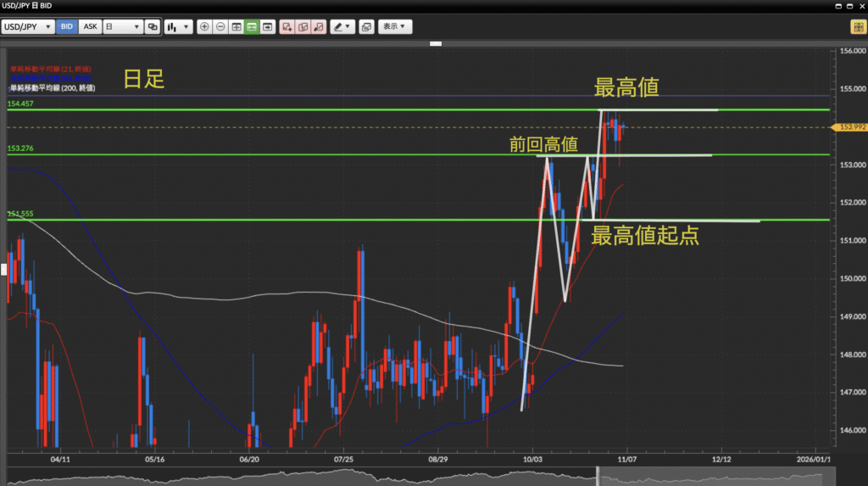The image size is (868, 486).
Task: Click the 153.992 current price label
Action: point(850,127)
